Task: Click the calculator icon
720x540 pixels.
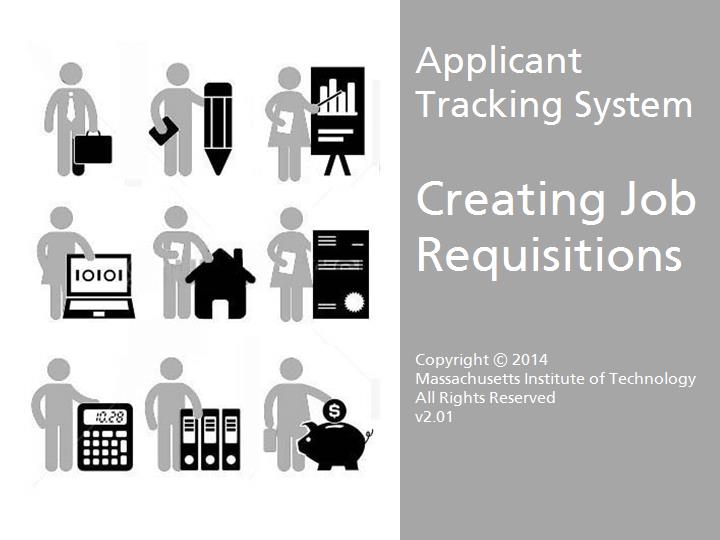Action: click(104, 437)
